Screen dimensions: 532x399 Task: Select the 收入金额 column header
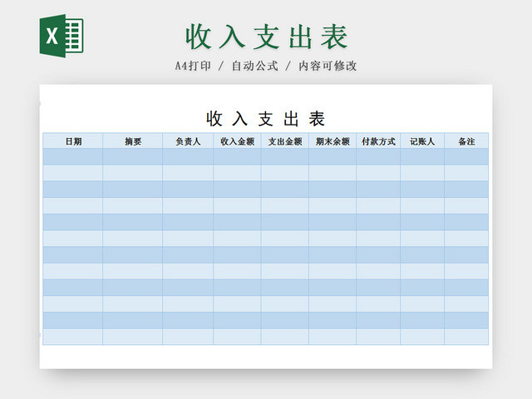237,141
